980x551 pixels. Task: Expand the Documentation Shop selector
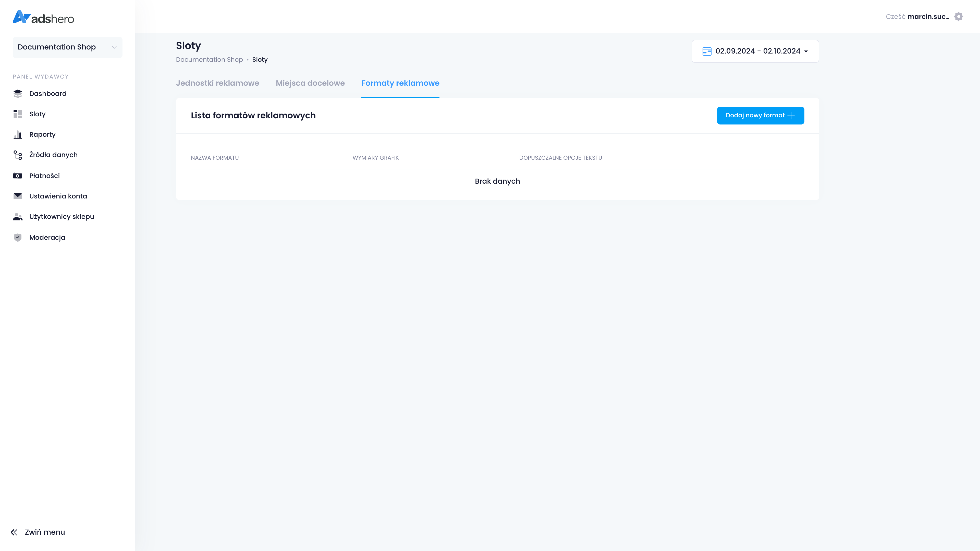coord(67,47)
